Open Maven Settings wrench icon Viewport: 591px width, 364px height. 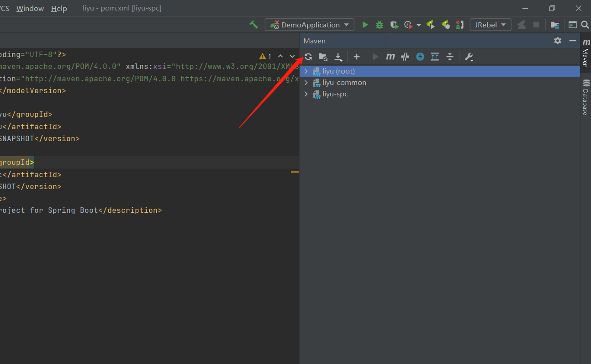[469, 57]
